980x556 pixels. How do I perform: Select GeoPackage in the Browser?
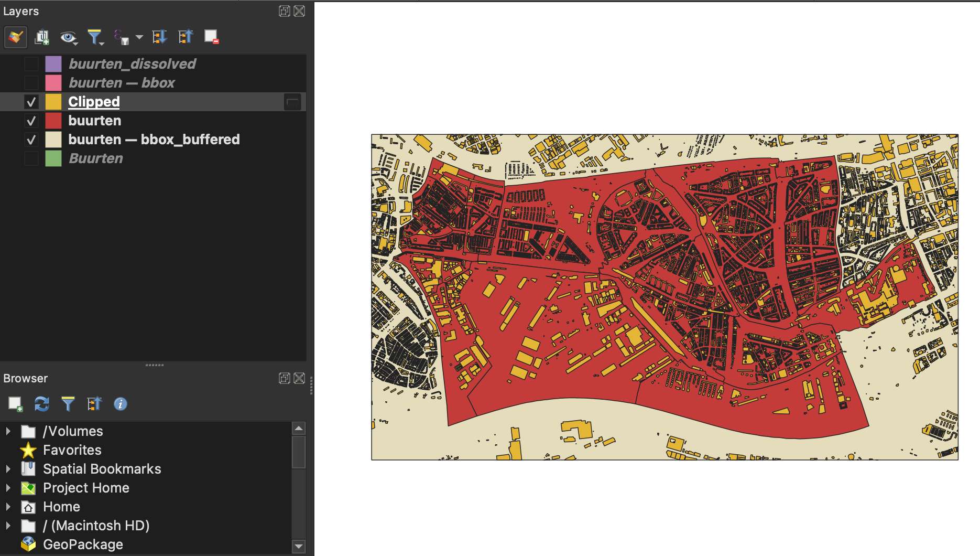83,544
